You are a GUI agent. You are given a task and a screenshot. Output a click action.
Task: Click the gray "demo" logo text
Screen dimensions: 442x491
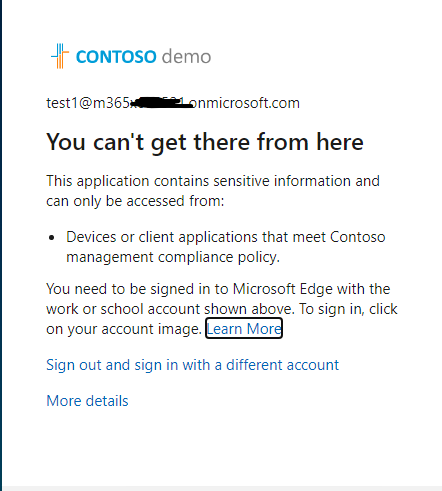point(186,56)
